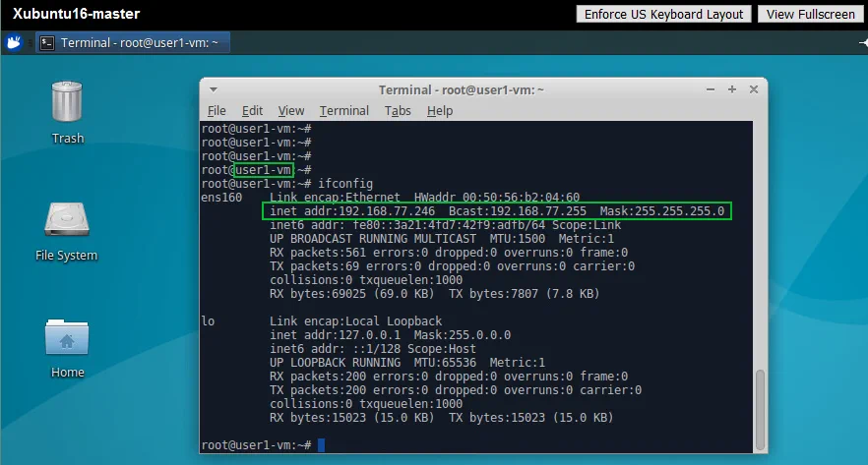This screenshot has width=868, height=465.
Task: Click the terminal vertical scrollbar handle
Action: 760,408
